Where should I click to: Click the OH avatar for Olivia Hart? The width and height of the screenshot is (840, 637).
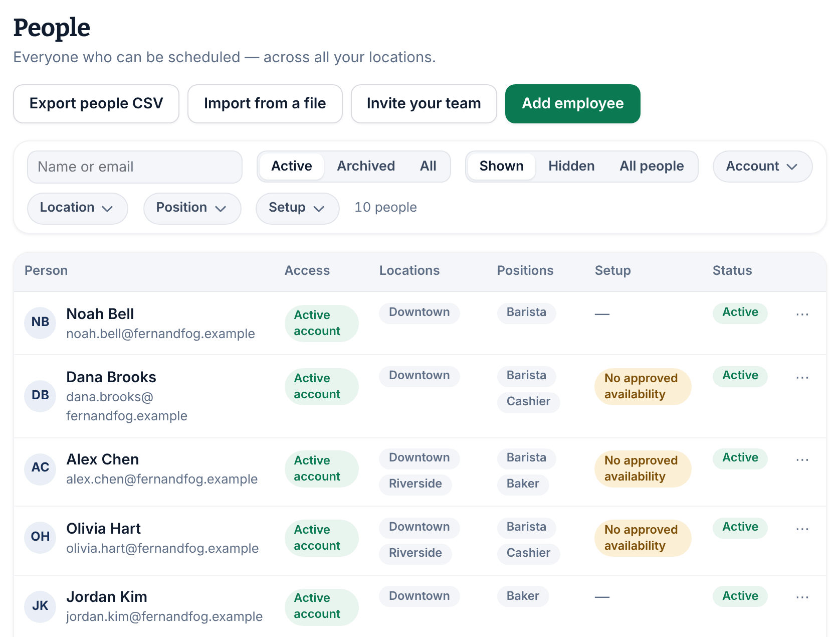point(40,537)
